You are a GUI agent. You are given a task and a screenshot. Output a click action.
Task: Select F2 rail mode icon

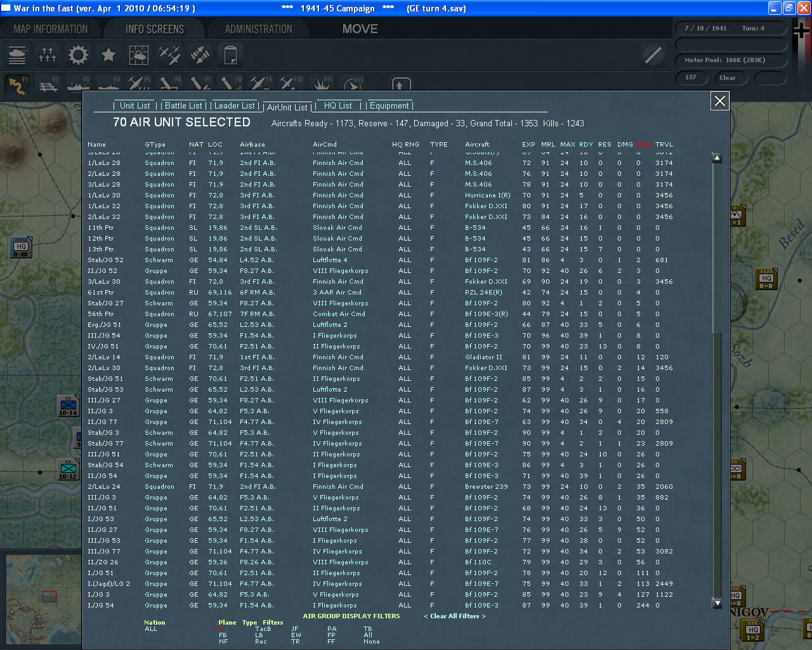tap(48, 85)
